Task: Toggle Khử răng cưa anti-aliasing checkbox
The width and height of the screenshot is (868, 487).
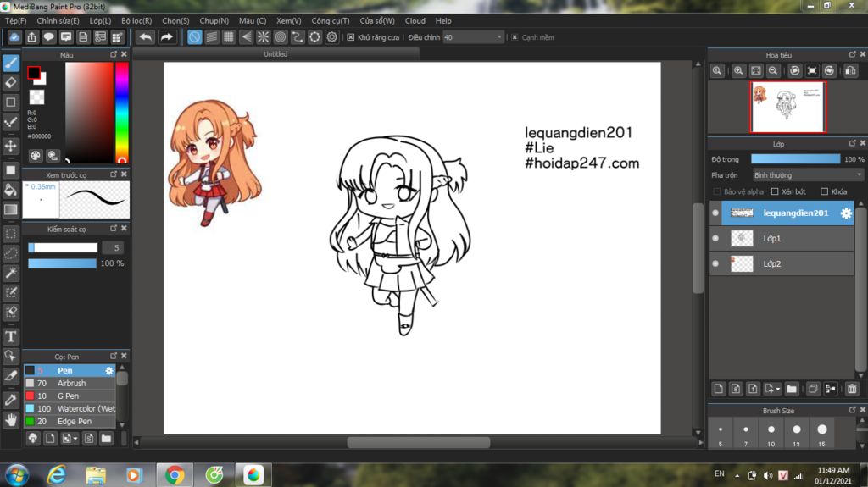Action: tap(350, 37)
